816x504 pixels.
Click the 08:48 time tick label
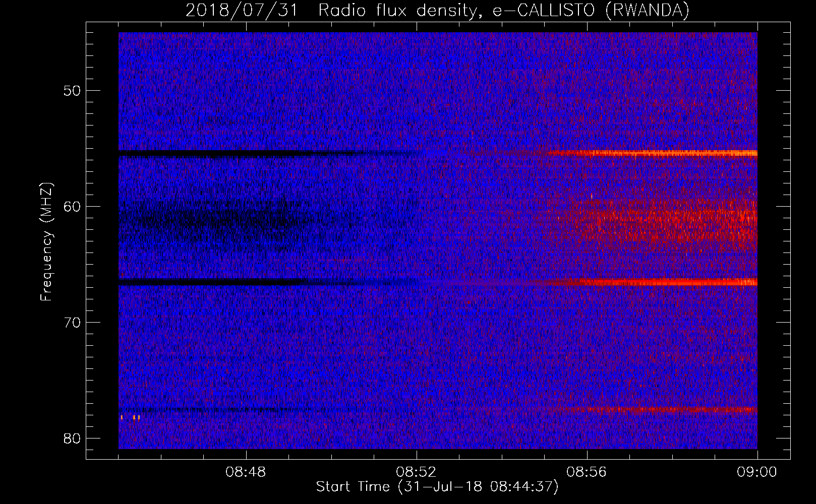(246, 472)
